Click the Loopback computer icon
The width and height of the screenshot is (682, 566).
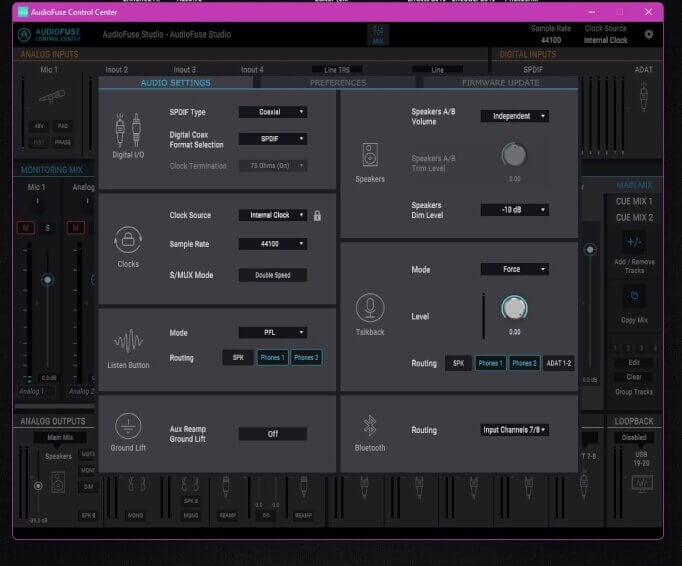(642, 484)
